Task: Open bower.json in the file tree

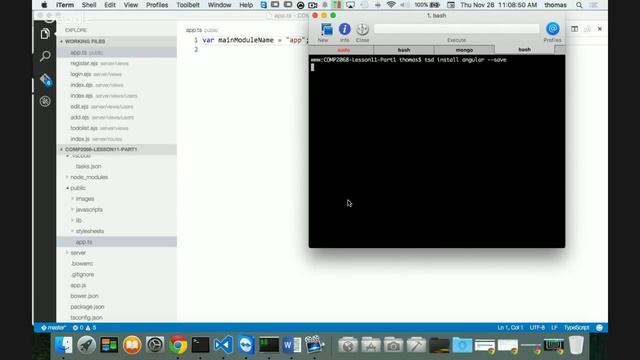Action: (x=84, y=296)
